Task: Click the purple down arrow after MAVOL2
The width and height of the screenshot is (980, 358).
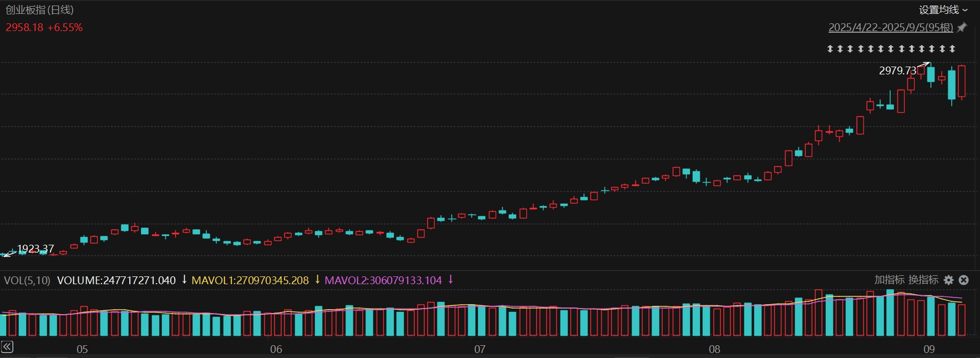Action: (x=450, y=279)
